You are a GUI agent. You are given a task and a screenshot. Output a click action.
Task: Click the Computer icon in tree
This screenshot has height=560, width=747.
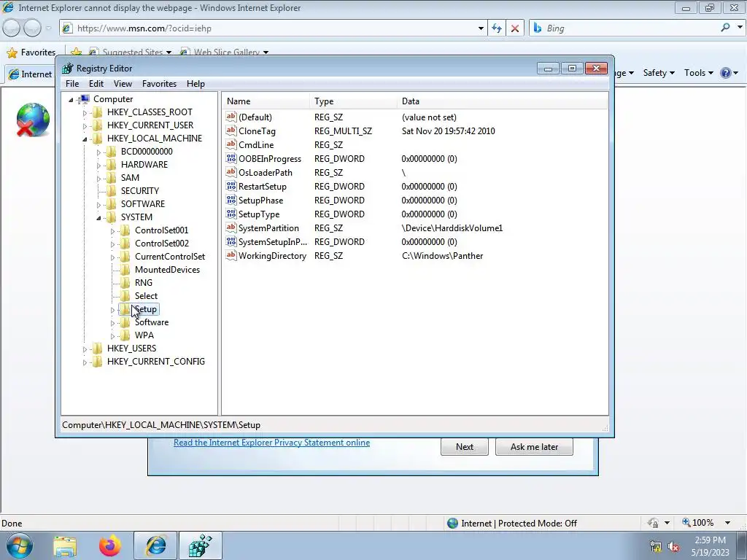[x=85, y=99]
